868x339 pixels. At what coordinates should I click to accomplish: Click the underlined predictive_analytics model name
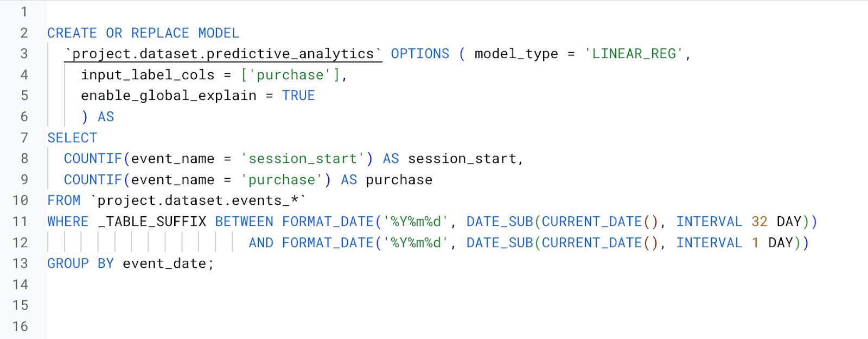(x=223, y=54)
